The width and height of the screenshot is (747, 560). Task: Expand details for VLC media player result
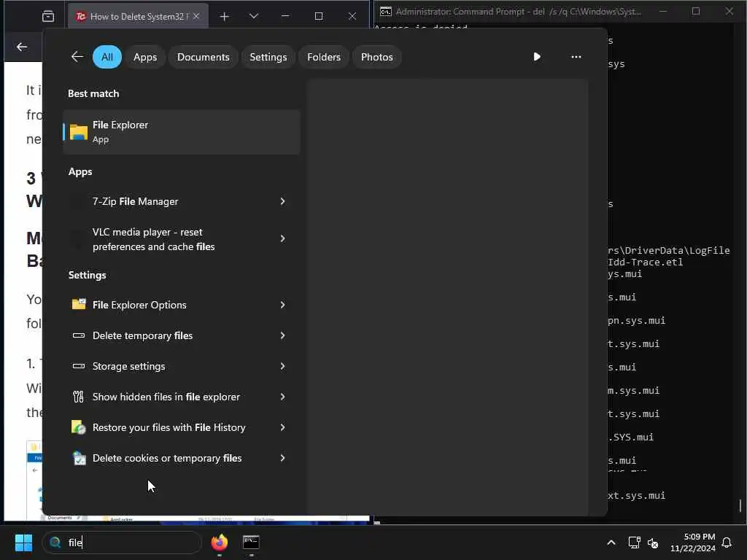click(x=282, y=238)
